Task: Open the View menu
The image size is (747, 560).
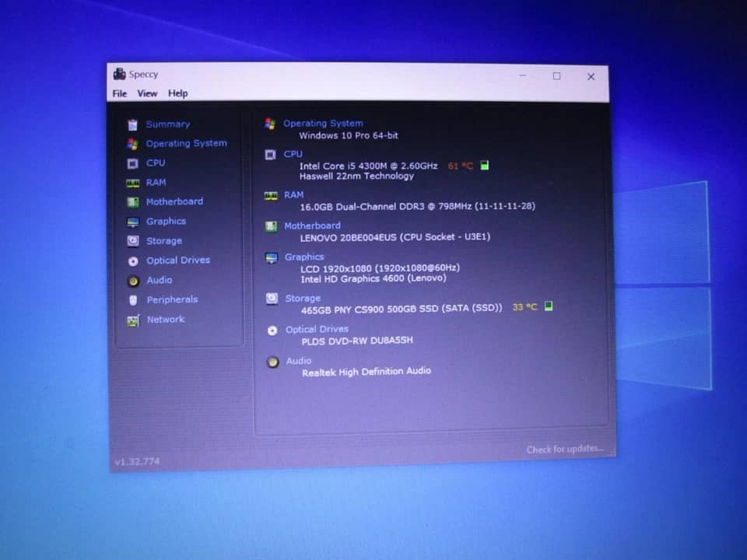Action: click(147, 93)
